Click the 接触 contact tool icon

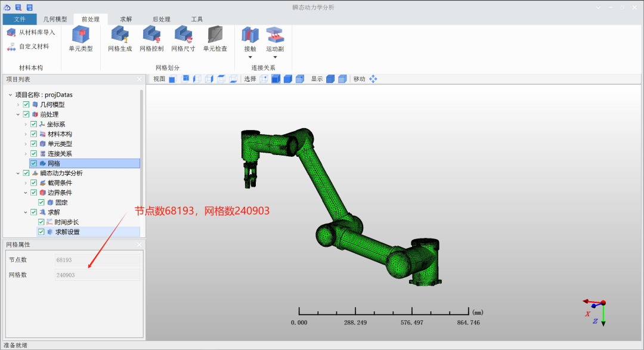tap(250, 35)
